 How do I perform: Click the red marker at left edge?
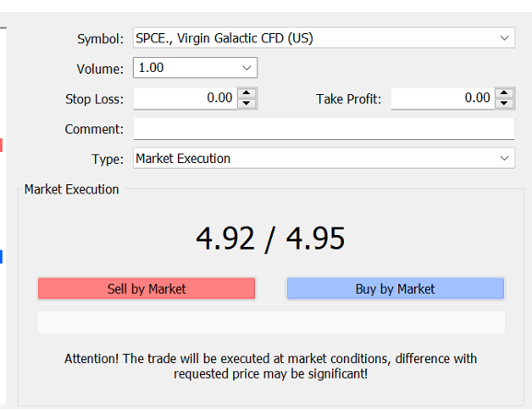(1, 145)
